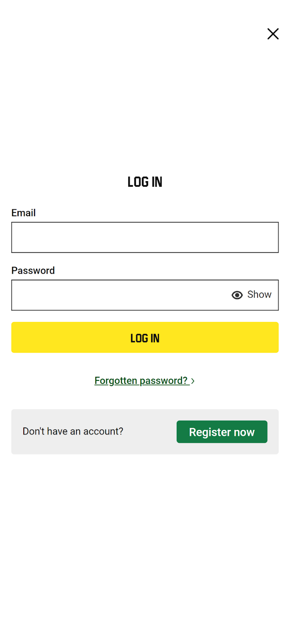290x644 pixels.
Task: Focus the empty box under Email
Action: (x=145, y=237)
